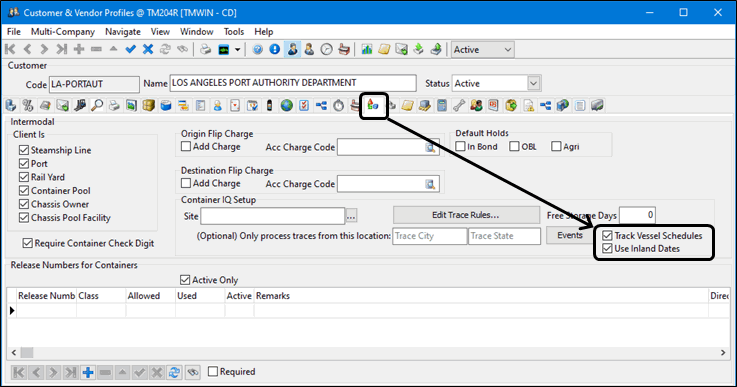Viewport: 737px width, 387px height.
Task: Click the green monitor icon in main toolbar
Action: [224, 49]
